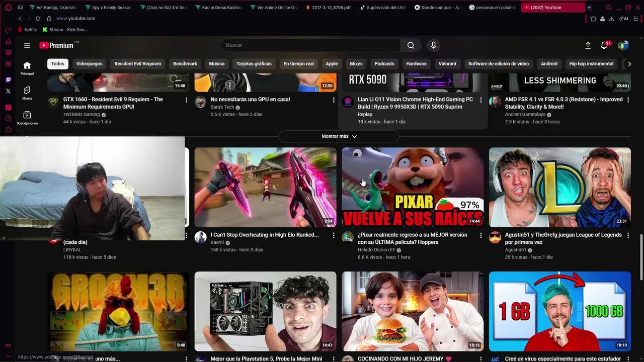Switch to the Spy x Family browser tab
The height and width of the screenshot is (362, 644).
click(x=108, y=8)
